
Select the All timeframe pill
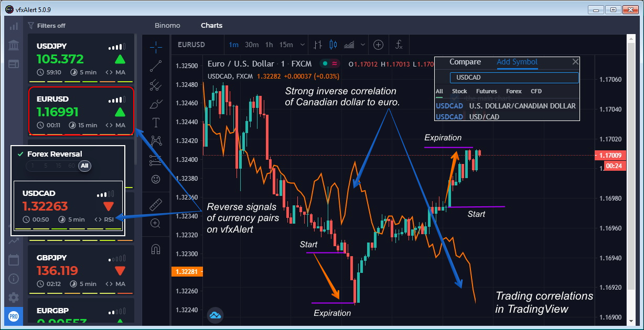[84, 166]
